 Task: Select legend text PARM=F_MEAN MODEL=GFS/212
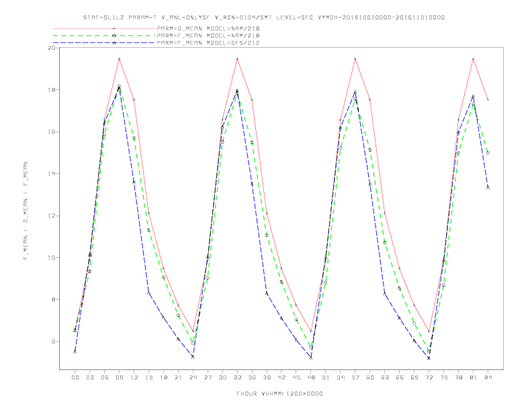208,43
